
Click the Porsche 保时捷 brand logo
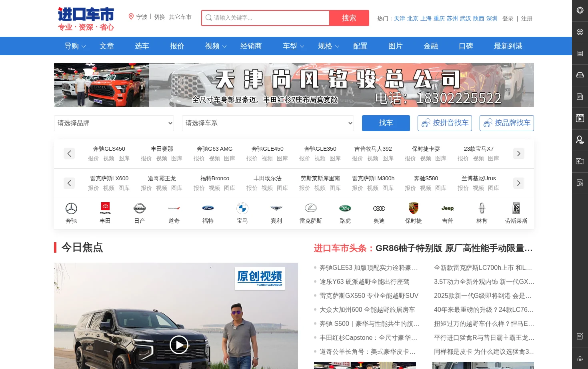(x=414, y=208)
